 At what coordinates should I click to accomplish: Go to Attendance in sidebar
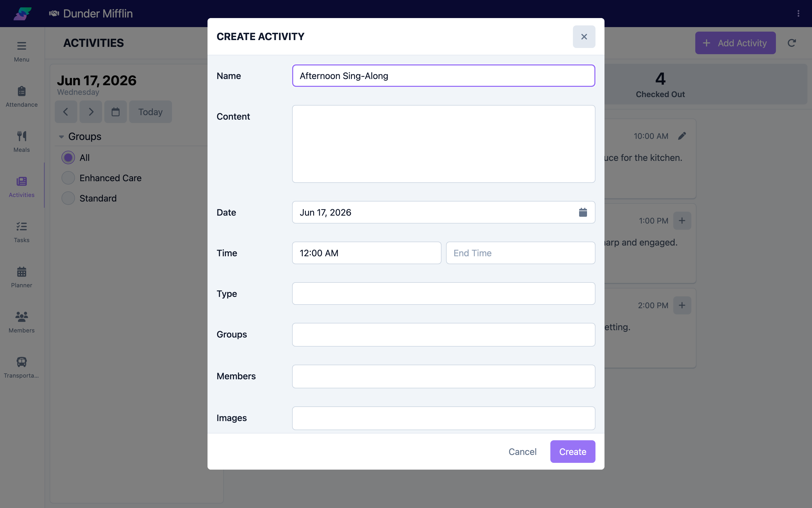point(21,97)
